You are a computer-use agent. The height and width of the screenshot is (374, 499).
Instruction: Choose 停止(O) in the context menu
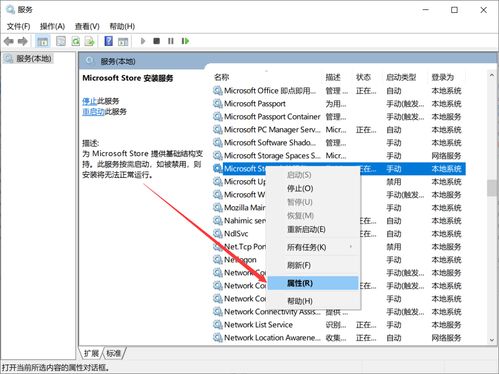[313, 189]
